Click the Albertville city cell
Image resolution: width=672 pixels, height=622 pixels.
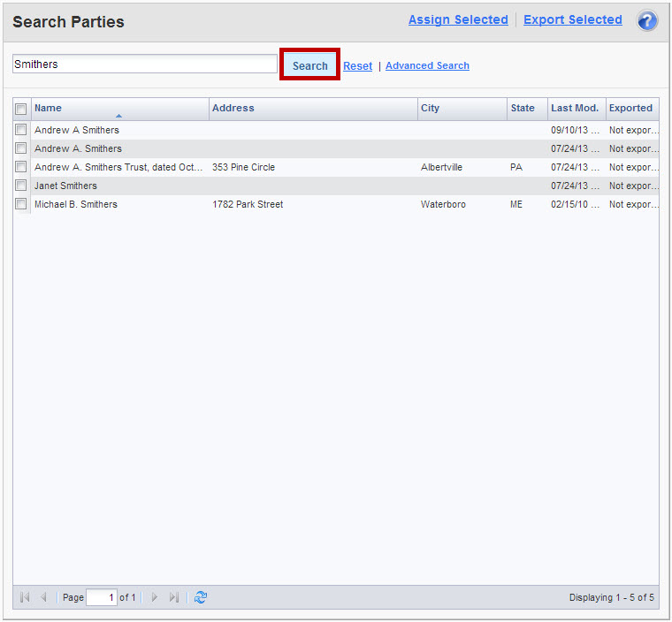[462, 167]
